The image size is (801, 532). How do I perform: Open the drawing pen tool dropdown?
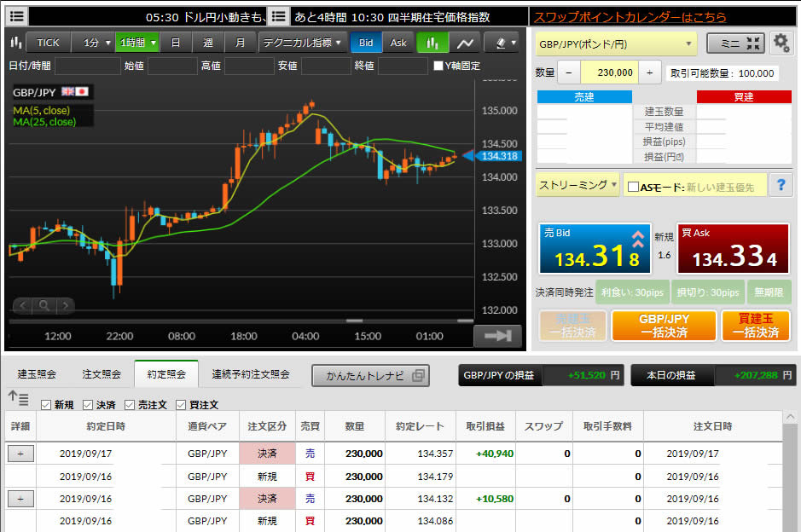(501, 43)
